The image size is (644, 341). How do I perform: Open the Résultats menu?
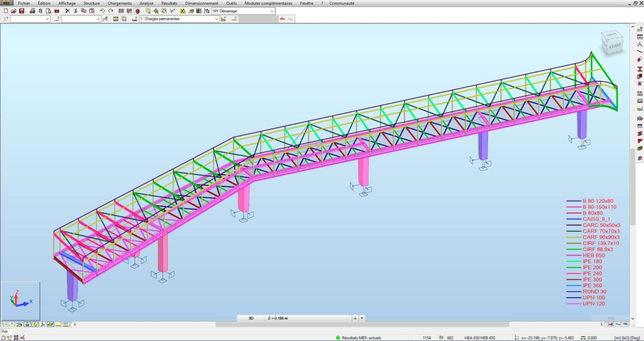click(169, 3)
